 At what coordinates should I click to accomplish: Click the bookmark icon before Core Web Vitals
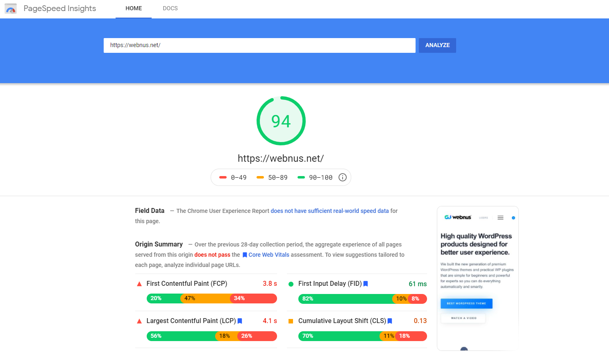coord(245,255)
